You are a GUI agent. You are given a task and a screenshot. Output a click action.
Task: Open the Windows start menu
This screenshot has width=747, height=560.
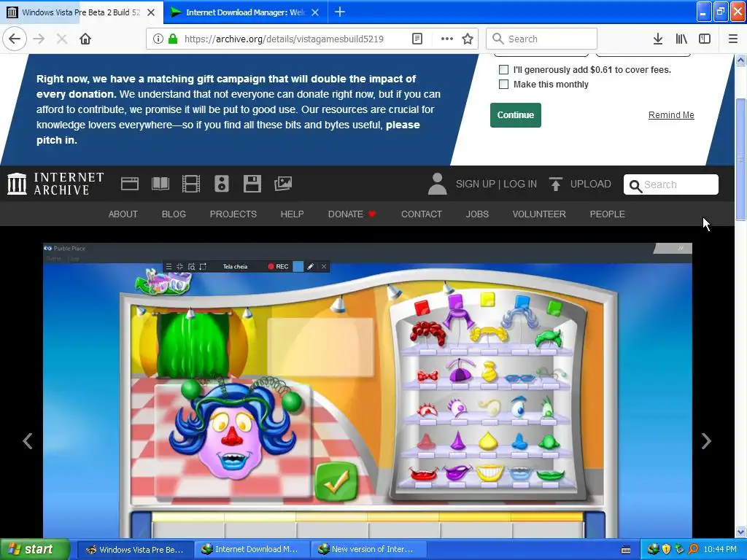click(x=35, y=549)
